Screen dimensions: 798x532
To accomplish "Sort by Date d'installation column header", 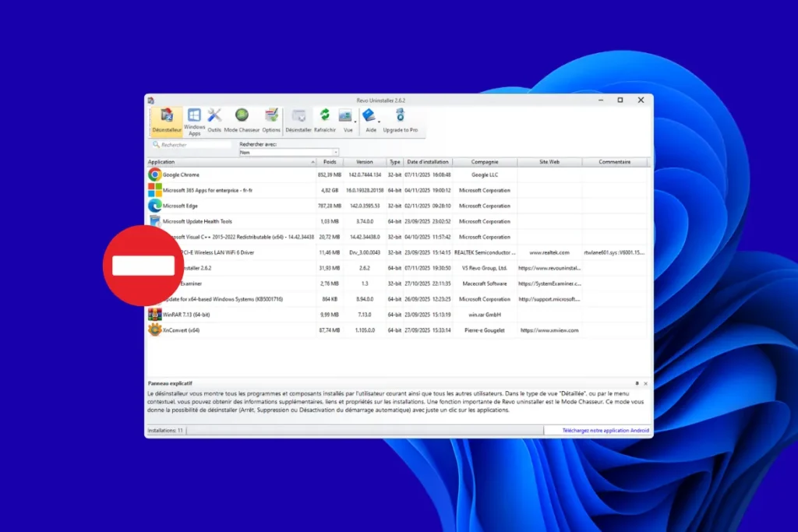I will coord(428,162).
